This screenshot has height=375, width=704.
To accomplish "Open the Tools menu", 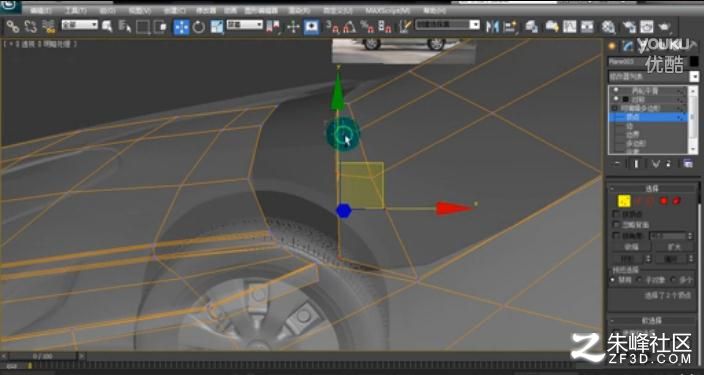I will click(x=75, y=10).
